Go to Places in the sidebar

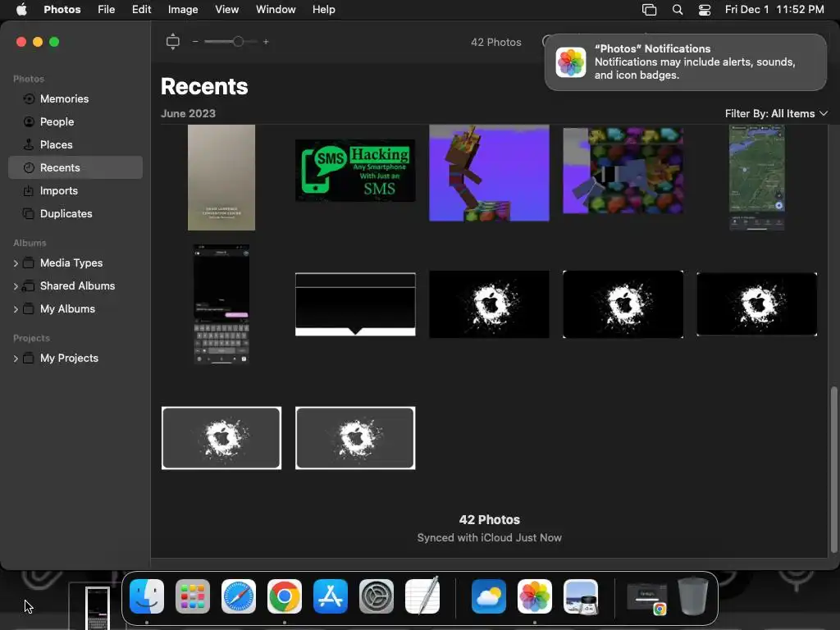click(75, 144)
